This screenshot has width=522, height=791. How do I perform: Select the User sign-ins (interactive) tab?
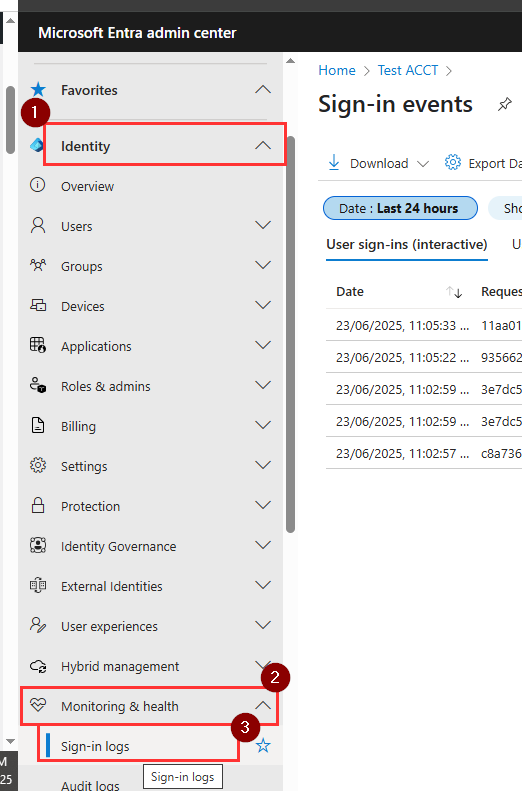click(x=407, y=245)
